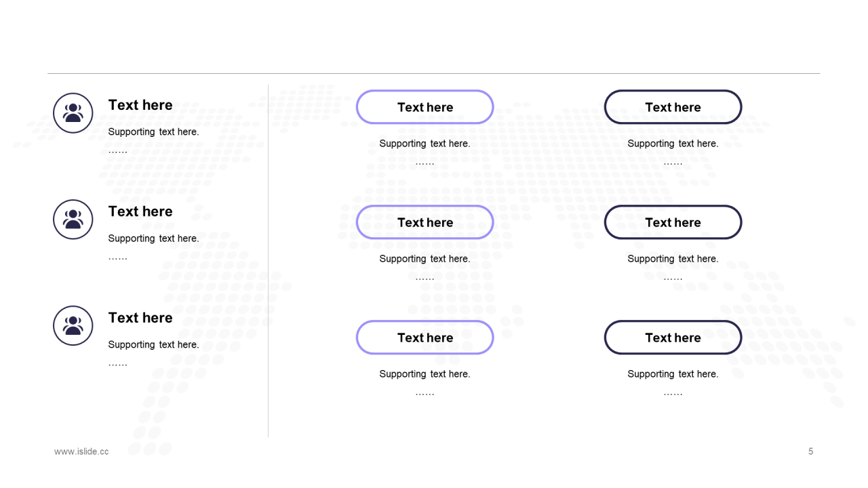
Task: Select supporting text under bottom purple pill
Action: click(425, 374)
